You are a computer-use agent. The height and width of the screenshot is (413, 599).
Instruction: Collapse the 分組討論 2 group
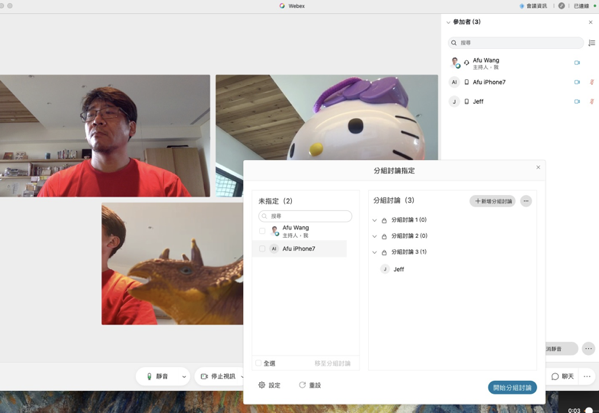click(x=374, y=236)
